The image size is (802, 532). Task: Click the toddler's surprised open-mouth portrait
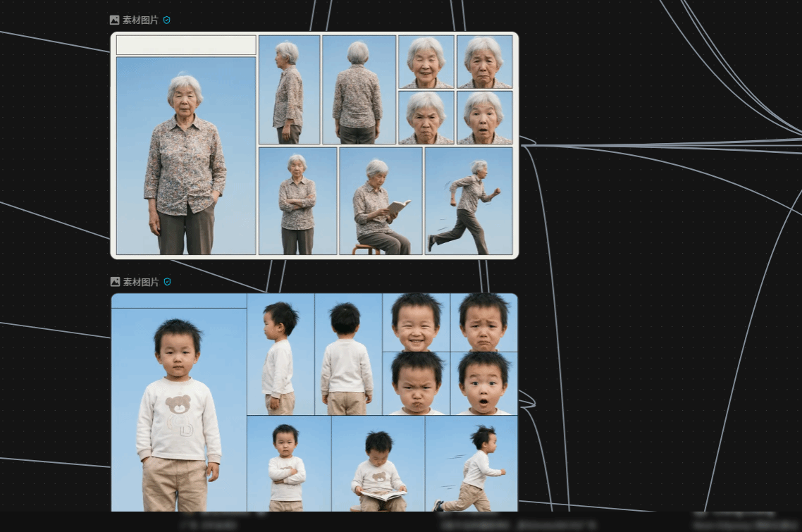click(483, 383)
